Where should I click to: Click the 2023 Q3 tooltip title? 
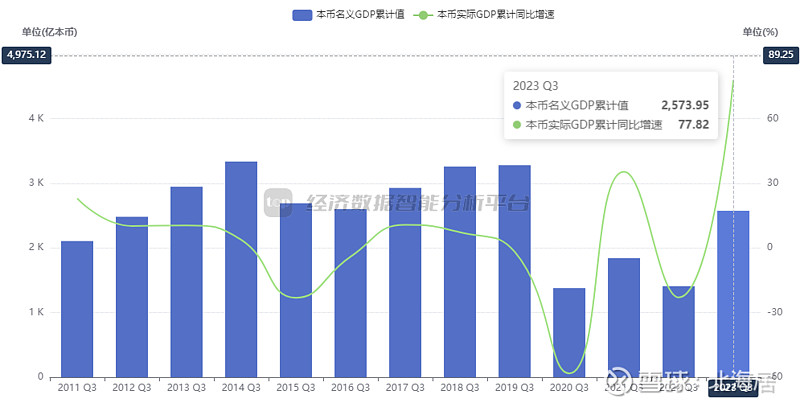(535, 85)
